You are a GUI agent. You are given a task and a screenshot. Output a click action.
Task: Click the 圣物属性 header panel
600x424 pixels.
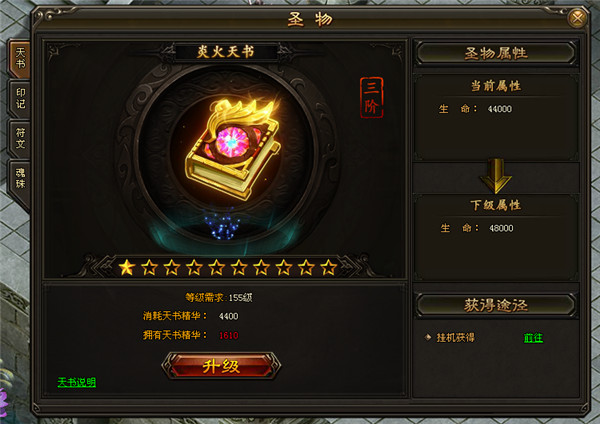496,53
